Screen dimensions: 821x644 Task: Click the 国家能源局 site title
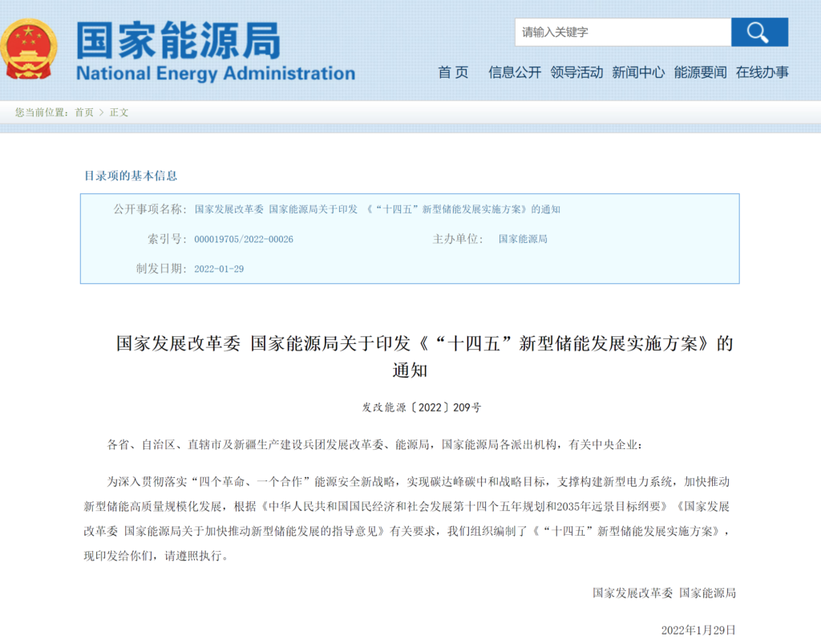tap(179, 40)
